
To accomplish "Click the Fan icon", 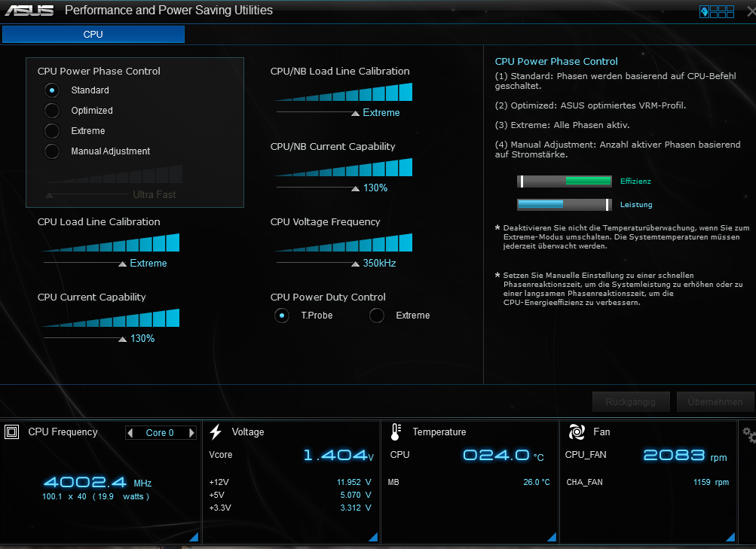I will click(x=577, y=432).
